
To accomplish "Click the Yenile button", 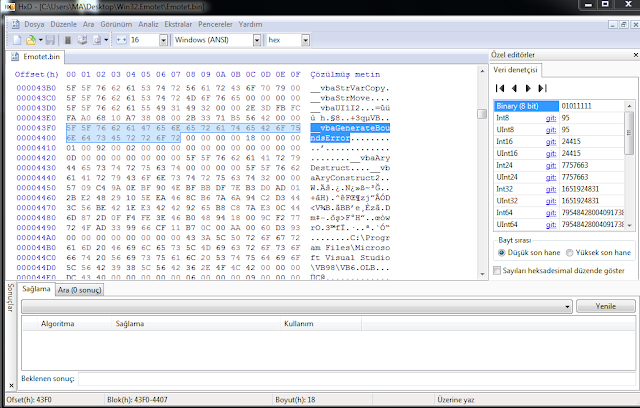I will click(606, 306).
